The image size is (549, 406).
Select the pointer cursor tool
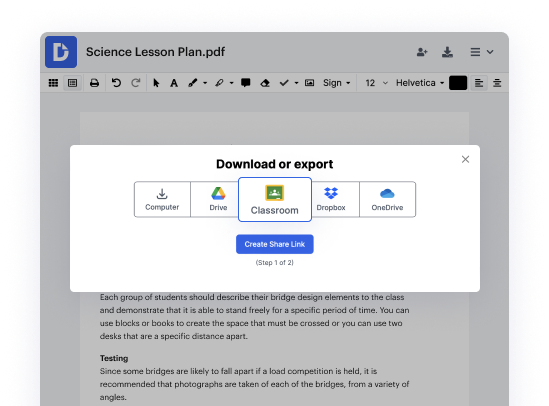156,83
